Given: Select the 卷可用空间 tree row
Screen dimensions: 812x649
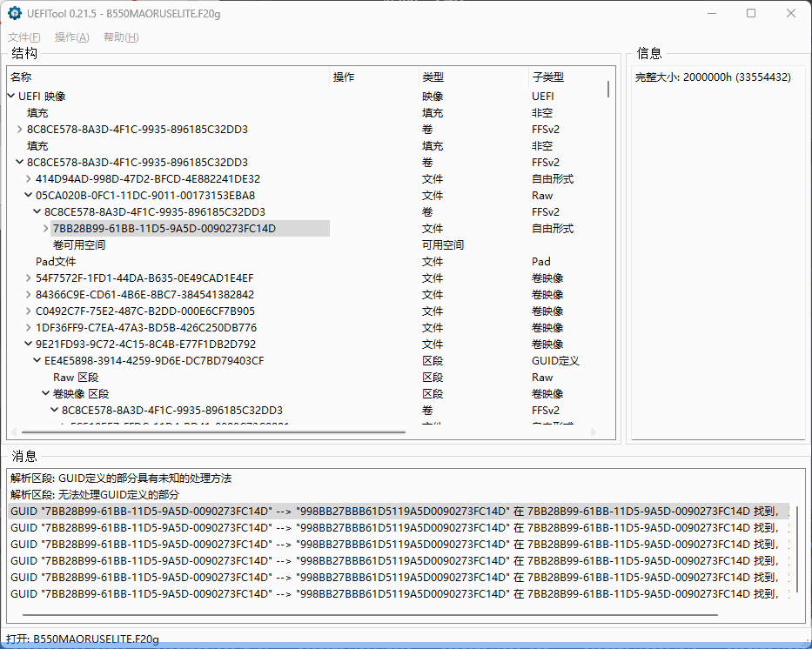Looking at the screenshot, I should pos(78,245).
